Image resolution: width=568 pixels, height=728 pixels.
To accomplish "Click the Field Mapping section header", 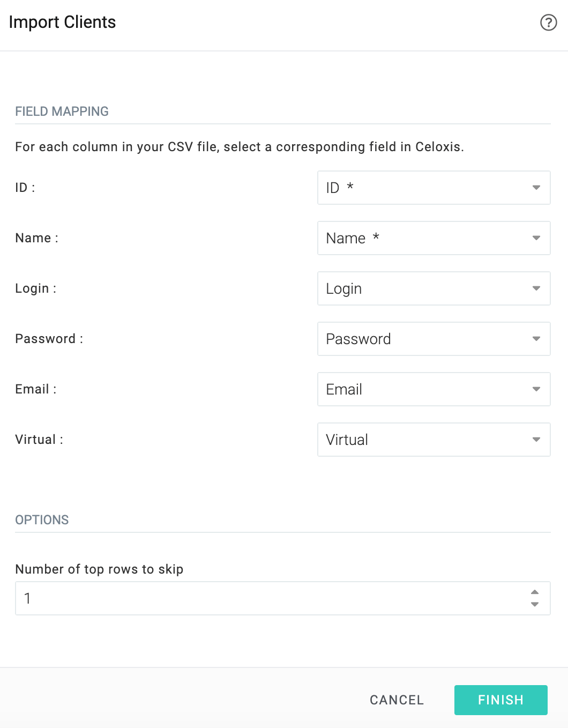I will point(62,112).
